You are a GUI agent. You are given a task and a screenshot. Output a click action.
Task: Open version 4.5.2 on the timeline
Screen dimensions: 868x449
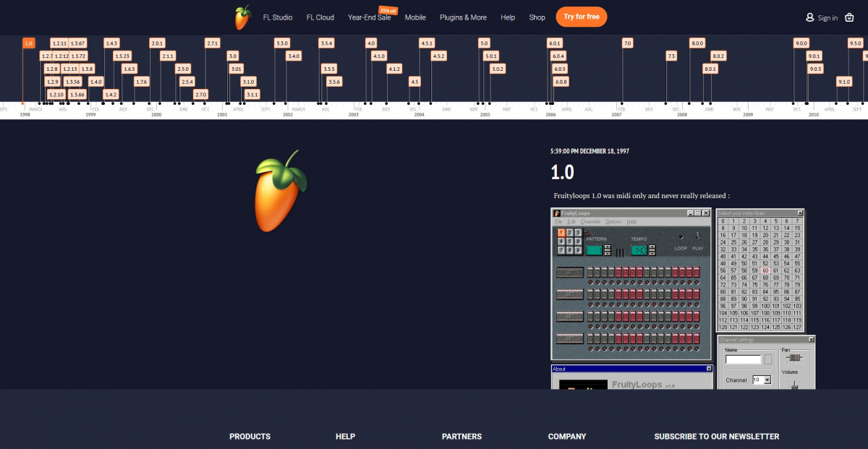pos(438,56)
